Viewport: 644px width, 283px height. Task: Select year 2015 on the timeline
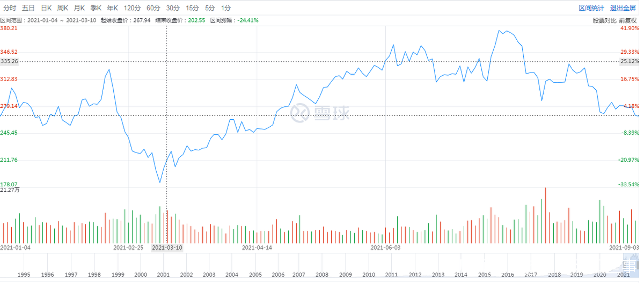click(484, 274)
